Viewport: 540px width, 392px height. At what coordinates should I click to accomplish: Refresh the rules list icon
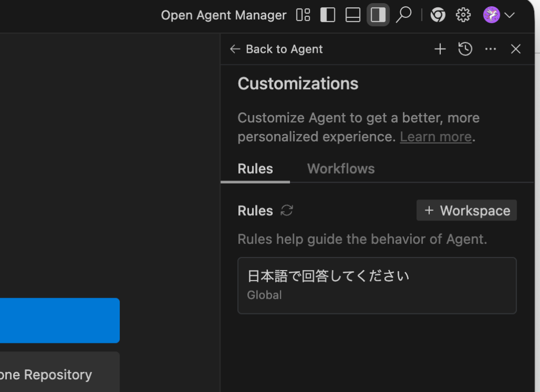287,211
